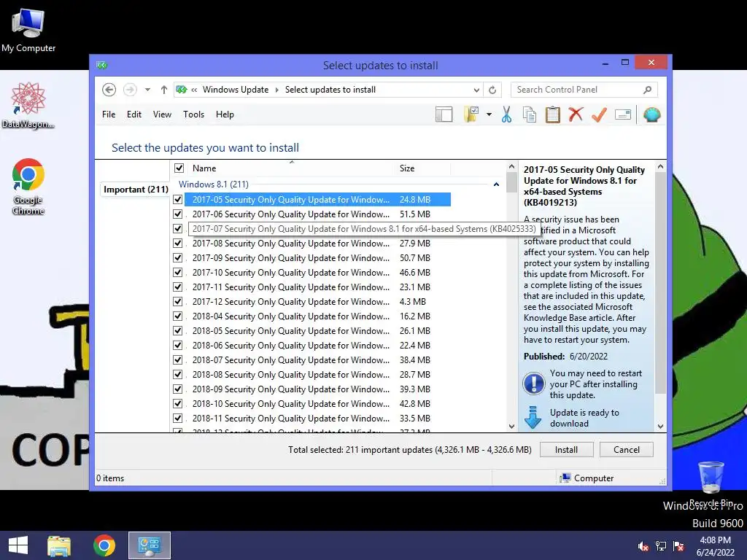This screenshot has height=560, width=747.
Task: Open the recent locations dropdown arrow
Action: click(147, 90)
